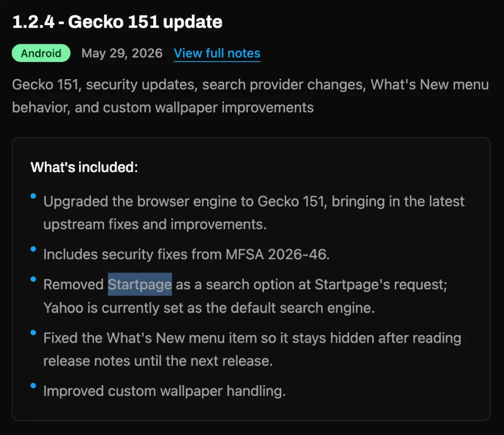Click the blue bullet before Includes security fixes
Viewport: 504px width, 435px height.
pyautogui.click(x=33, y=249)
